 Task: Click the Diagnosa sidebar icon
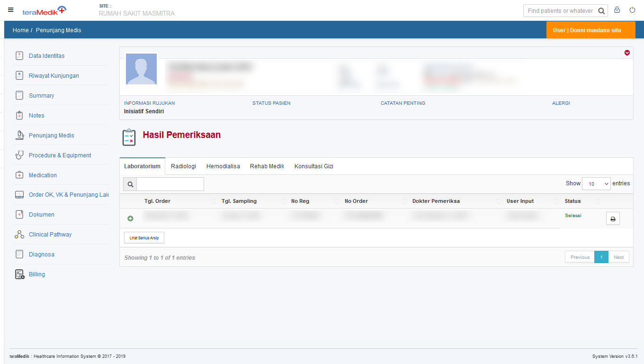click(x=19, y=255)
